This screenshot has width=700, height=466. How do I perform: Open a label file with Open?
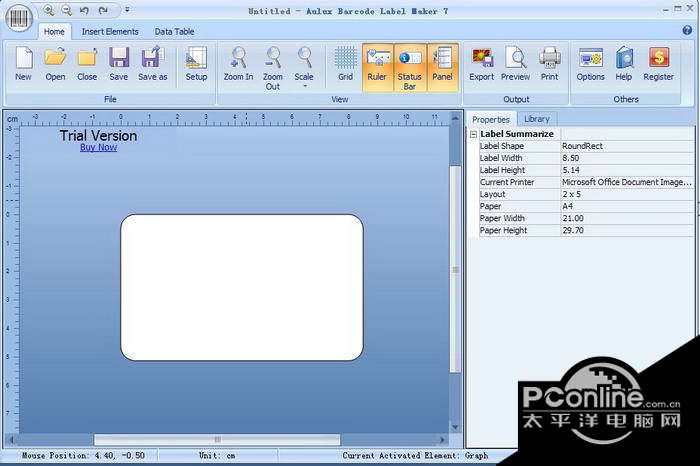[x=55, y=65]
